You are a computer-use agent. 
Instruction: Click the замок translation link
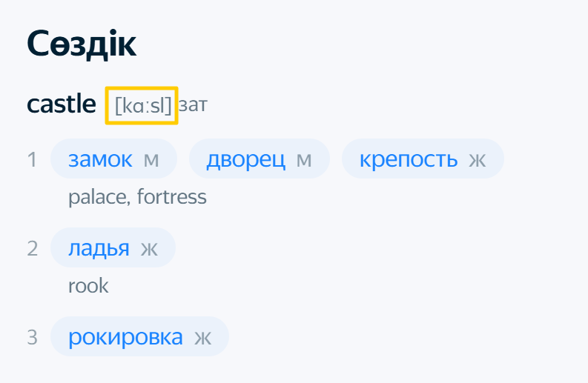click(100, 159)
